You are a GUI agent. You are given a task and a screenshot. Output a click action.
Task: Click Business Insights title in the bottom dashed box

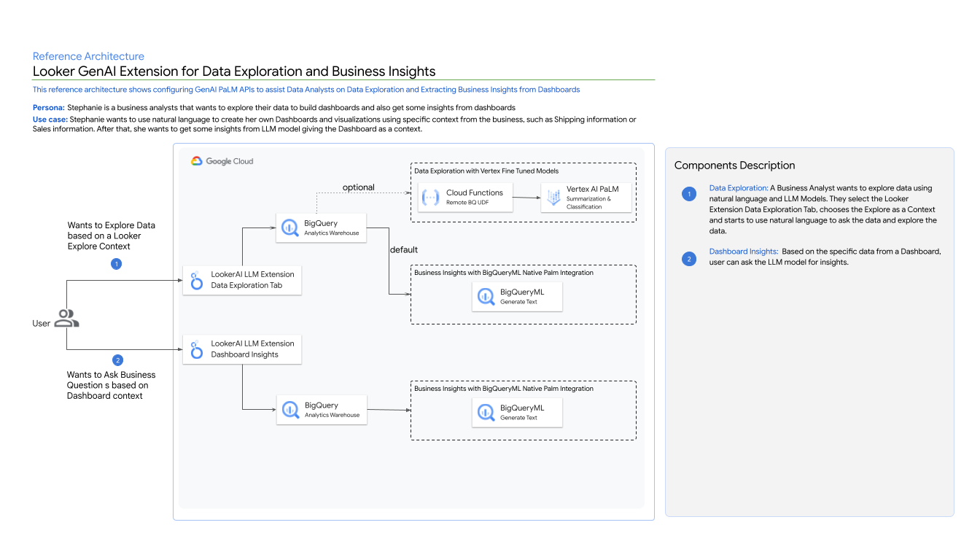point(504,389)
